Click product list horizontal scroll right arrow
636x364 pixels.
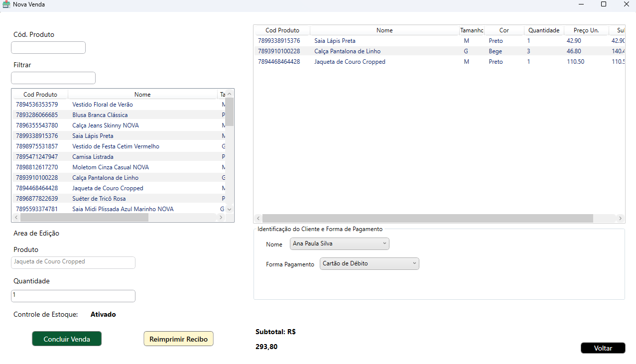click(x=221, y=218)
